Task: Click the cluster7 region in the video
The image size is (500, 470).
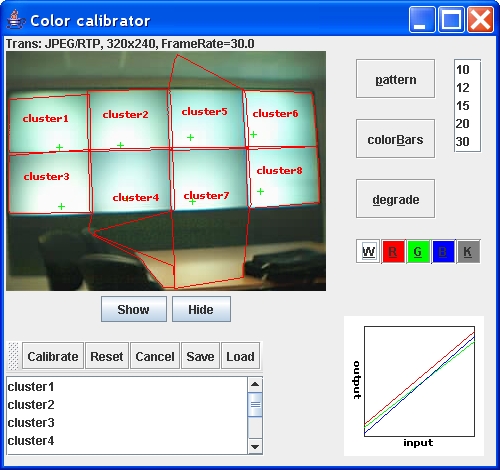Action: [x=210, y=179]
